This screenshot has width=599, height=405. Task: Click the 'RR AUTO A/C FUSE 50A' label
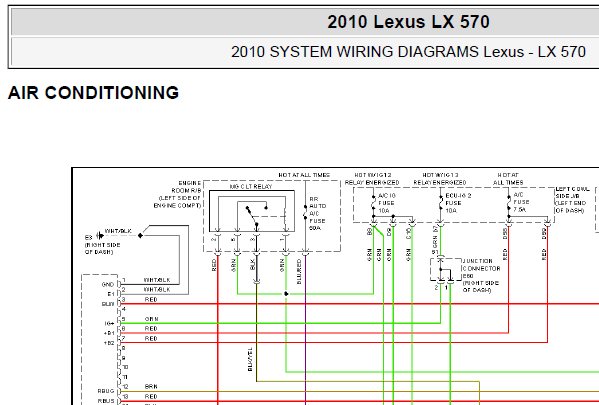point(317,214)
